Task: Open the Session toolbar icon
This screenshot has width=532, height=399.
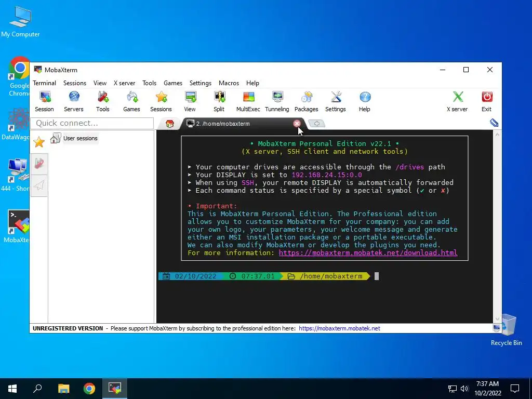Action: 45,101
